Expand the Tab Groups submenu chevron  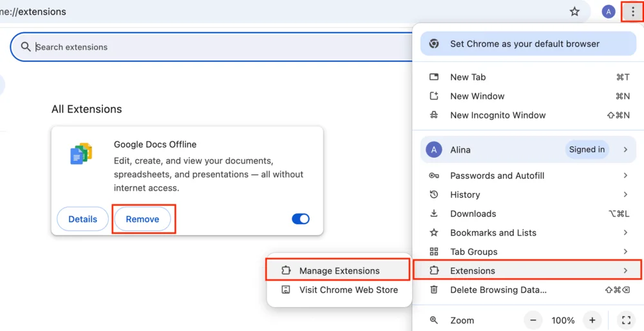click(625, 252)
